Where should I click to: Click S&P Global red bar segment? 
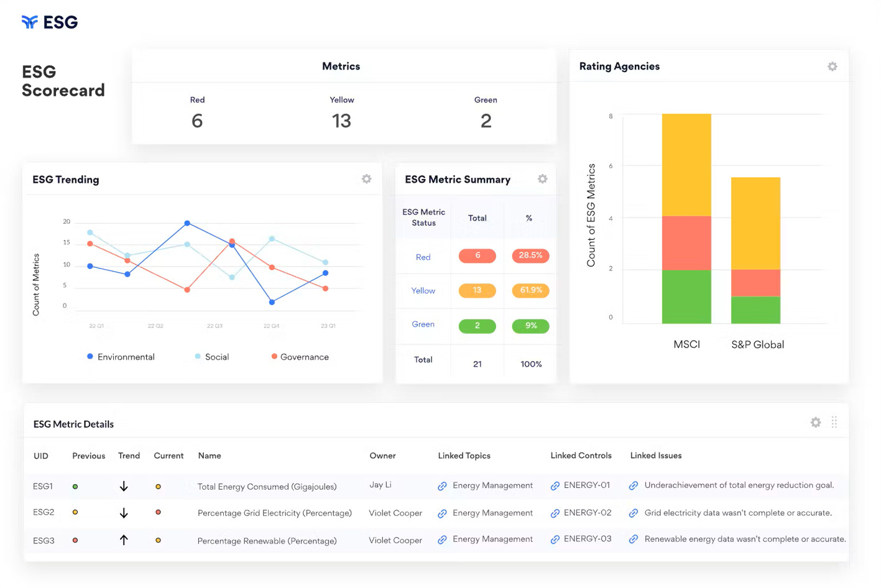[755, 283]
